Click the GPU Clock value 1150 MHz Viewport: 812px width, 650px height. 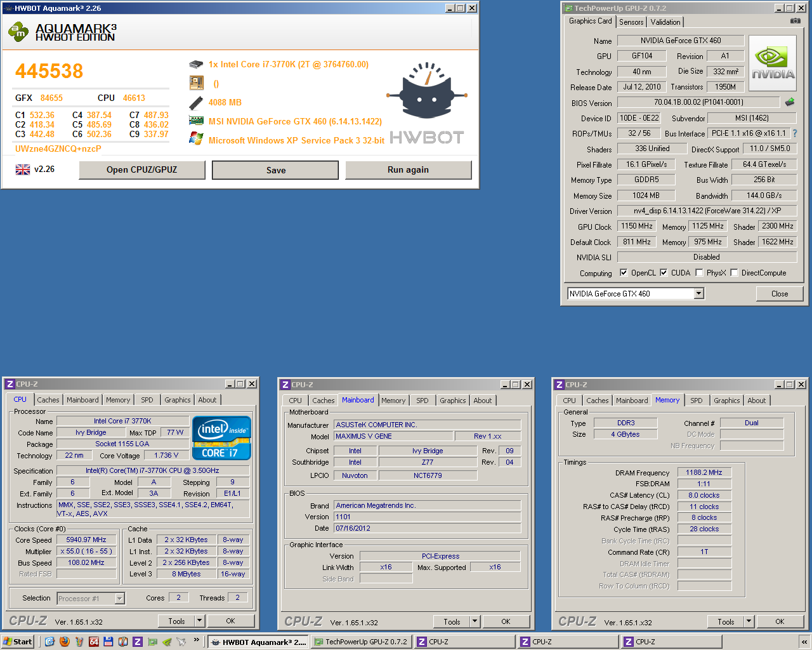[637, 225]
